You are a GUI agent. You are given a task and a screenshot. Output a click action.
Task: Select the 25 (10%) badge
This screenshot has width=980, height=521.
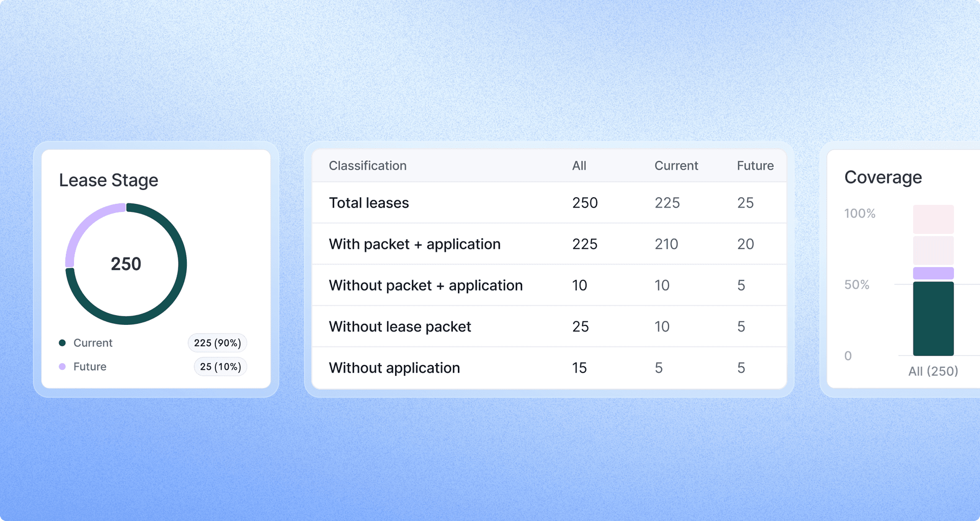220,367
